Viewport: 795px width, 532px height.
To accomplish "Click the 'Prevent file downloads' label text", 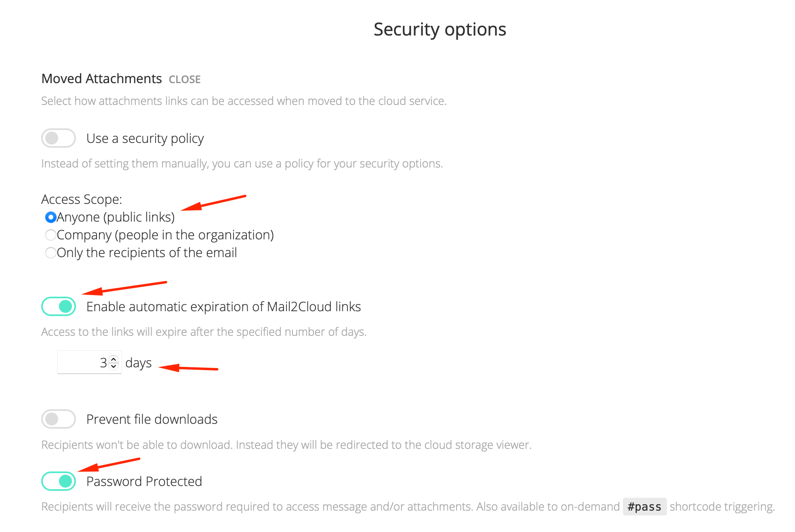I will tap(152, 419).
